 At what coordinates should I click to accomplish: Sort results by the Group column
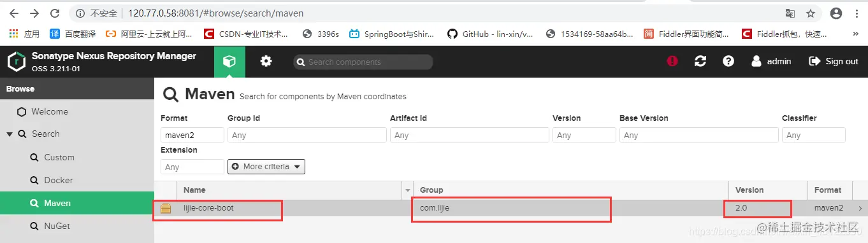pyautogui.click(x=571, y=190)
